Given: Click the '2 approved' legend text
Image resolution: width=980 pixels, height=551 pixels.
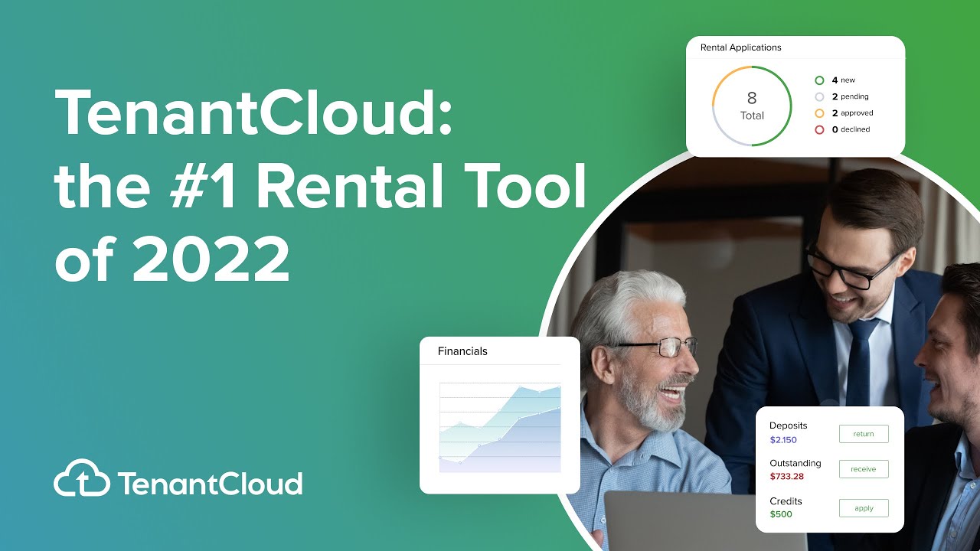Looking at the screenshot, I should point(853,113).
